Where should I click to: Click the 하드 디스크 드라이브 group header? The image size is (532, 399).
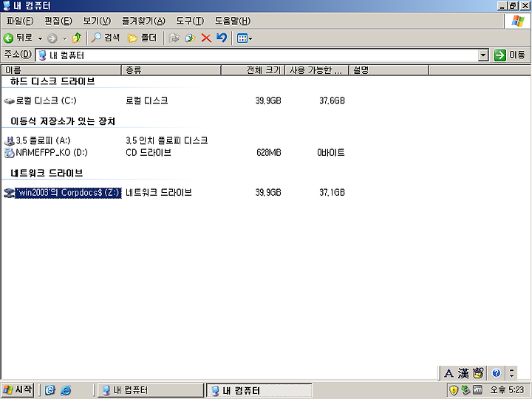click(52, 81)
